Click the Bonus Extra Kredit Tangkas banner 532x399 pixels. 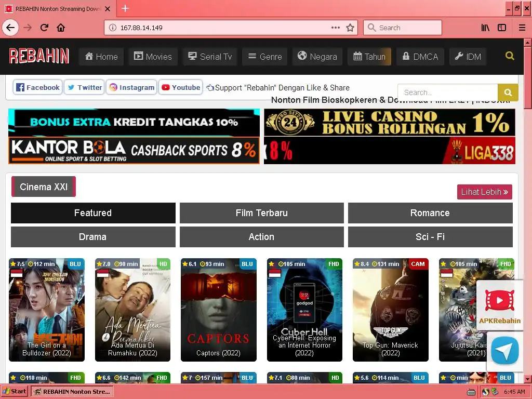[x=134, y=122]
